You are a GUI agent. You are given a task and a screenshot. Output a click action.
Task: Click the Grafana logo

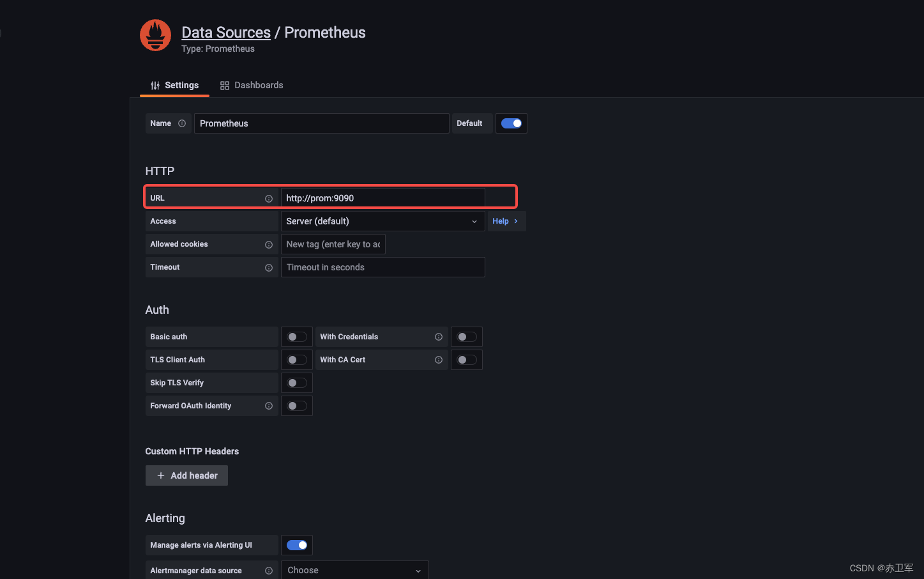tap(155, 35)
